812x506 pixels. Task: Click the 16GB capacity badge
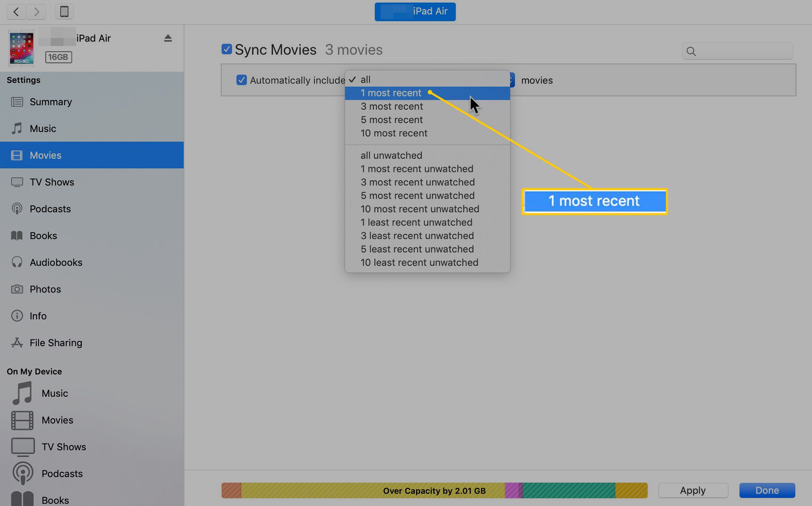[58, 57]
